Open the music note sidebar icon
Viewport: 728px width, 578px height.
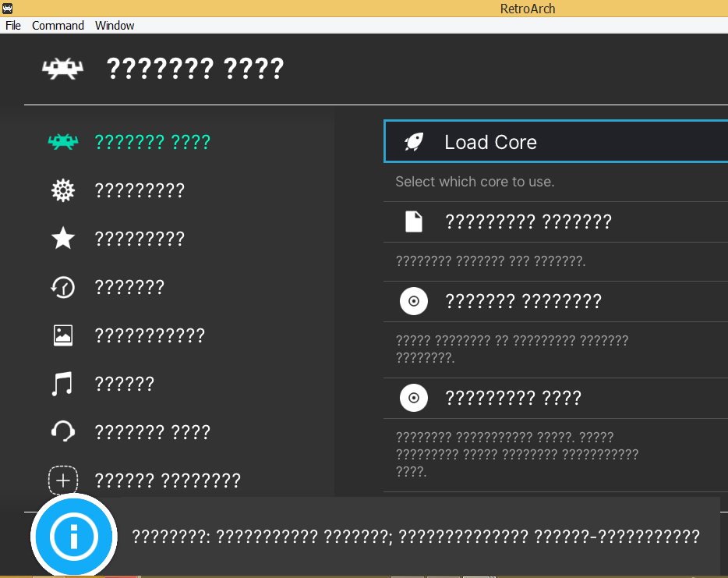pyautogui.click(x=62, y=383)
